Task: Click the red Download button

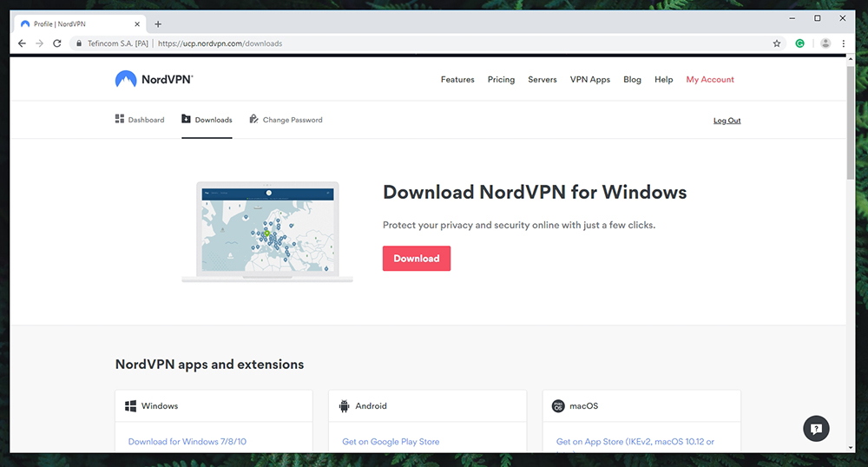Action: [x=417, y=259]
